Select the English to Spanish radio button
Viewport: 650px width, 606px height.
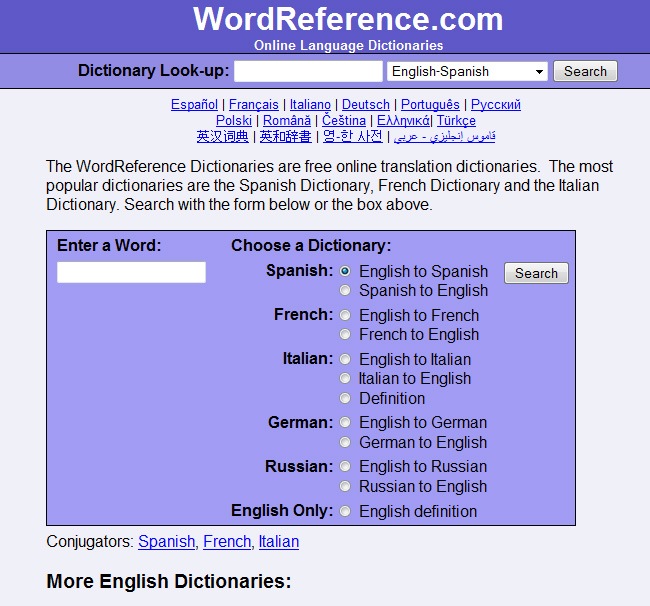tap(345, 271)
